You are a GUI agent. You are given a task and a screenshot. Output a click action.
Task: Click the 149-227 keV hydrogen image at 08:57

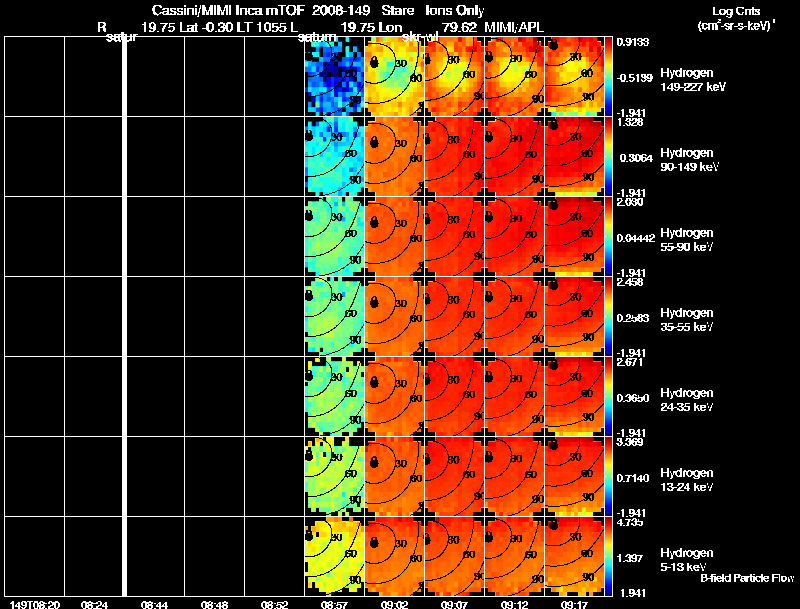(x=334, y=76)
